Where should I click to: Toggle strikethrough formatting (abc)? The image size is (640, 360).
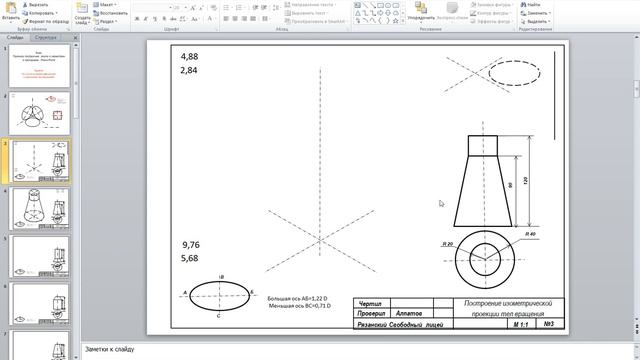tap(173, 19)
